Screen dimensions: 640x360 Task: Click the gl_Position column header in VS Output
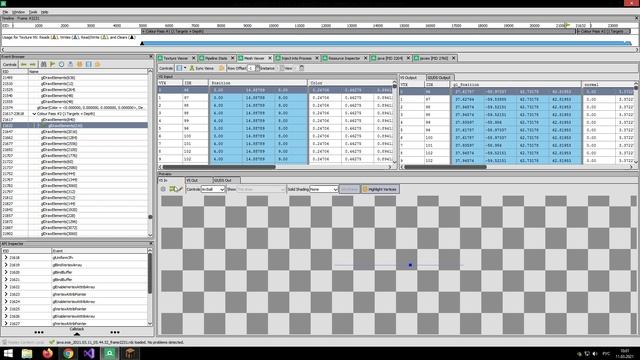pos(516,84)
